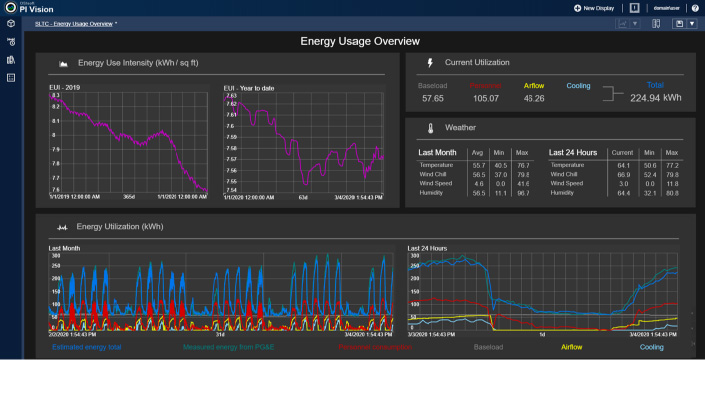
Task: Click the Cooling label in Current Utilization
Action: pyautogui.click(x=578, y=85)
